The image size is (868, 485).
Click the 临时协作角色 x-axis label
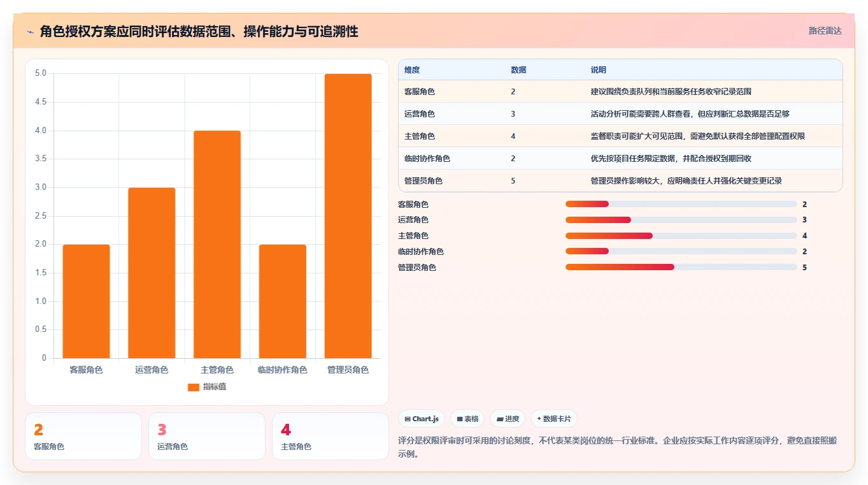tap(282, 370)
